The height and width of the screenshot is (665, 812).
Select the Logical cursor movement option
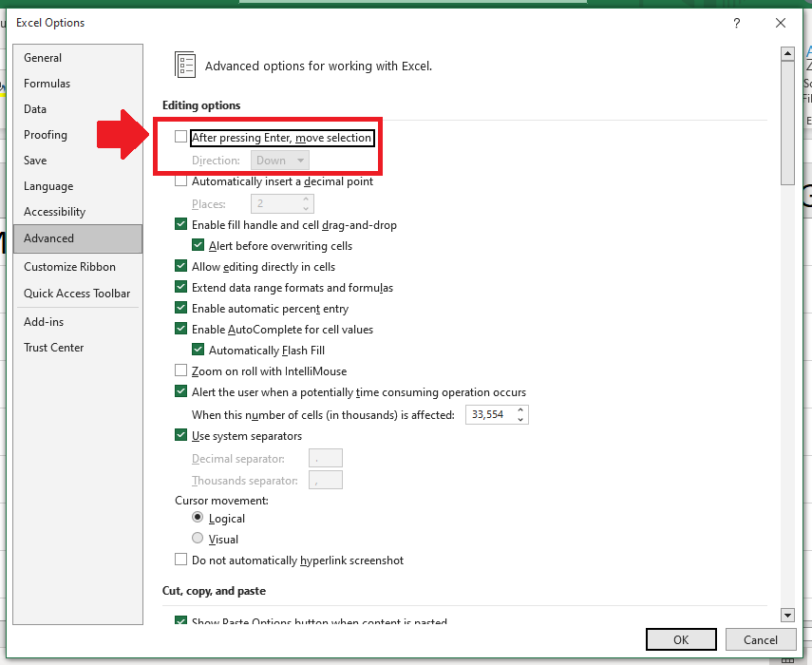199,519
